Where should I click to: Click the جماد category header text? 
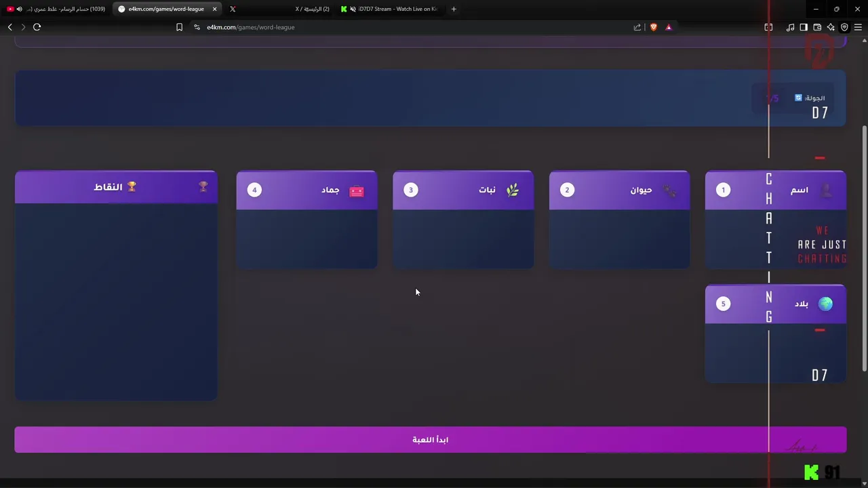pos(330,190)
